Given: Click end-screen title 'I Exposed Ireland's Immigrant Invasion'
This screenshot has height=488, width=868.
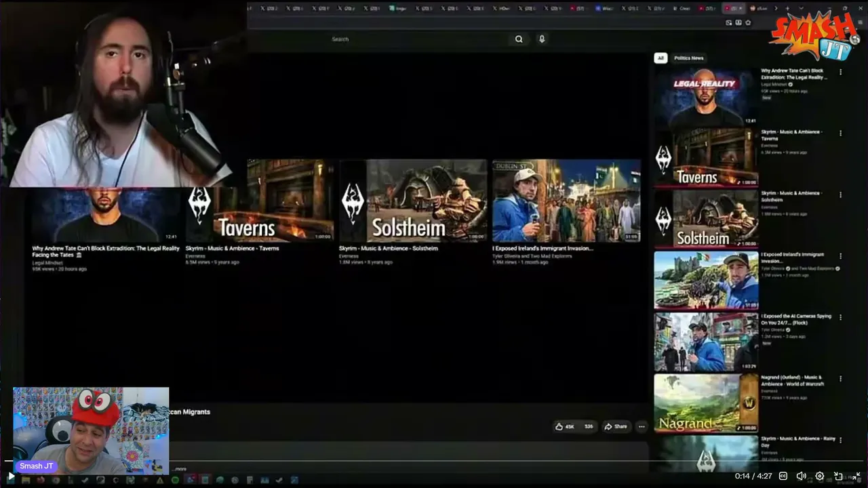Looking at the screenshot, I should (542, 248).
